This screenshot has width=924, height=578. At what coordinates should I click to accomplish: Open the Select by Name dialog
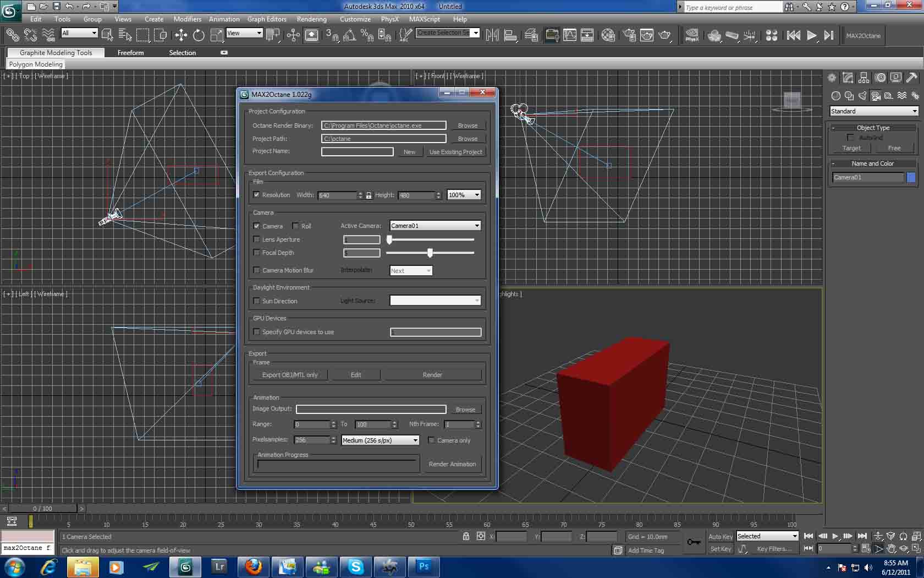(x=125, y=35)
